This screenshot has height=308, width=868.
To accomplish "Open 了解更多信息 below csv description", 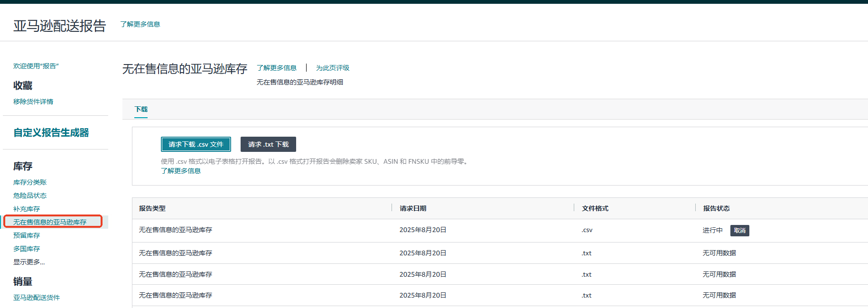I will pos(180,171).
